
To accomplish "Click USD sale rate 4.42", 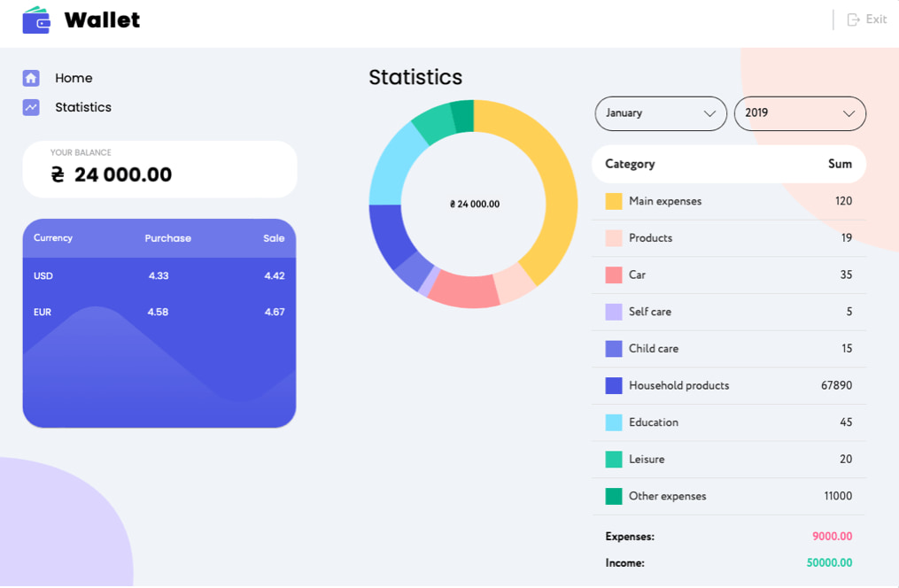I will 274,275.
